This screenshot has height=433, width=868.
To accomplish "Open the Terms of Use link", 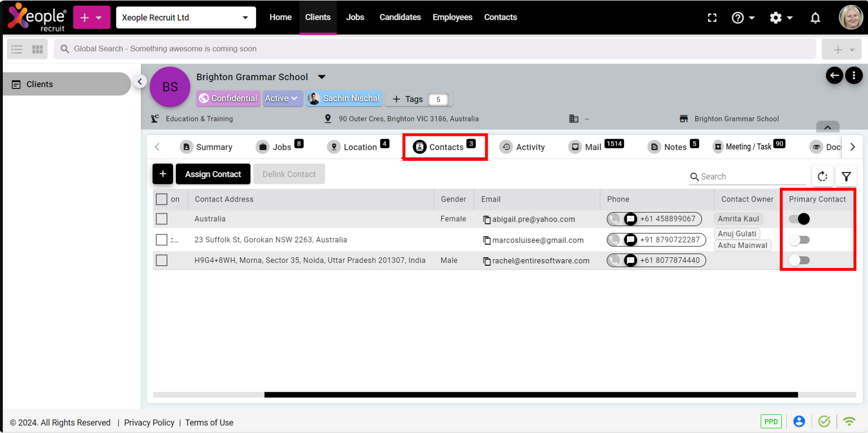I will click(x=209, y=422).
